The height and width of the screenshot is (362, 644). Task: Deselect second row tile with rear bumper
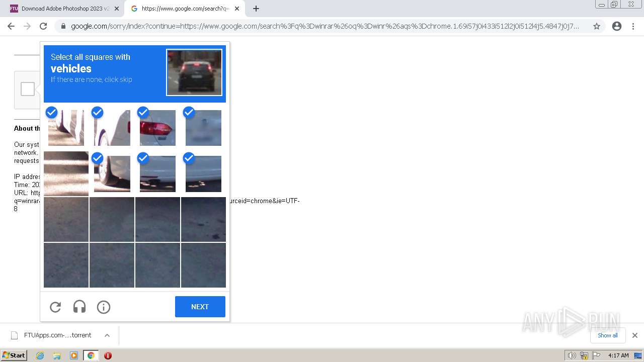[157, 173]
